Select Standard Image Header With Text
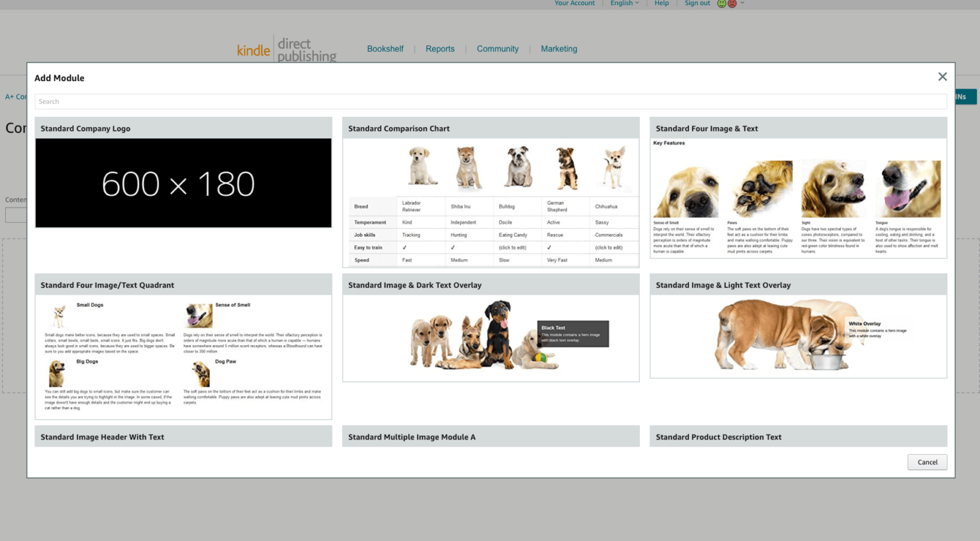The image size is (980, 541). pos(183,436)
